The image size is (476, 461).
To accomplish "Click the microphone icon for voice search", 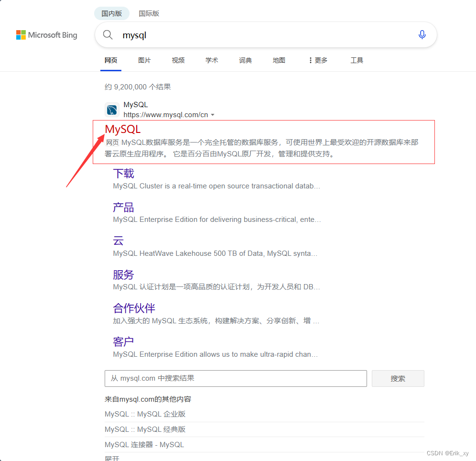I will pos(422,34).
